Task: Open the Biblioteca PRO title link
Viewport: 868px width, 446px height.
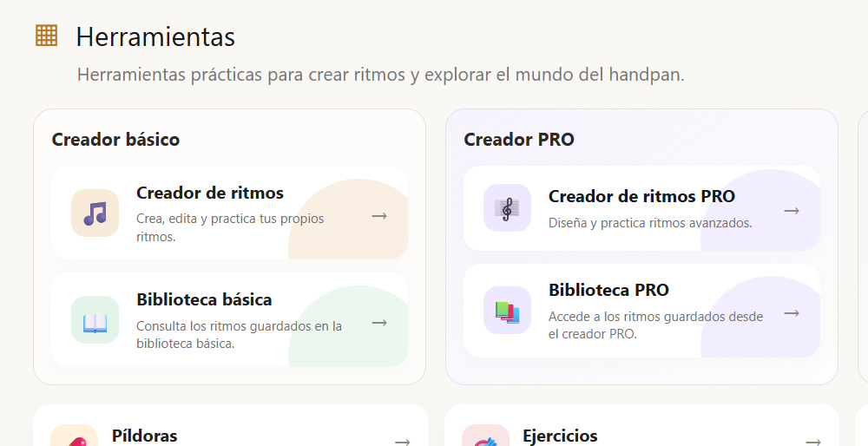Action: (609, 290)
